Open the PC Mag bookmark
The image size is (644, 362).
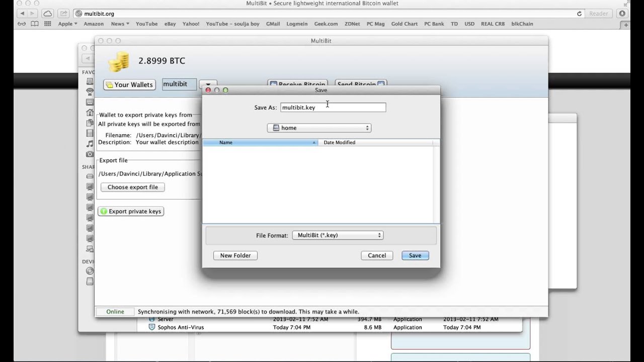coord(375,24)
